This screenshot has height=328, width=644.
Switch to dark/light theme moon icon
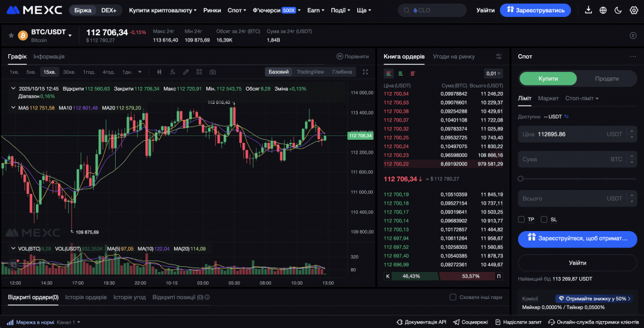(618, 10)
